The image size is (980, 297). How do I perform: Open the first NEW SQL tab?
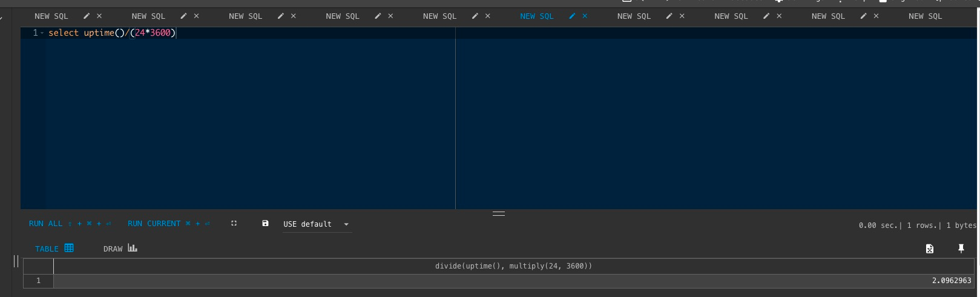51,16
